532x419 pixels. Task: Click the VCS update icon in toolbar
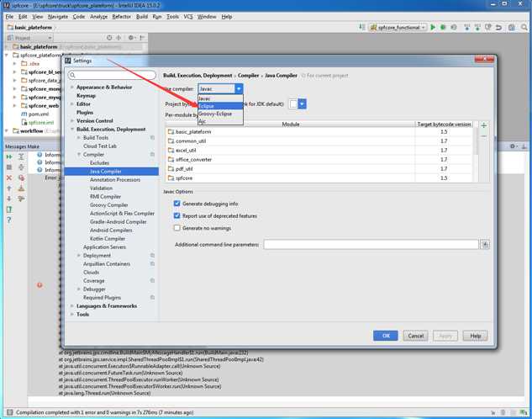tap(466, 27)
